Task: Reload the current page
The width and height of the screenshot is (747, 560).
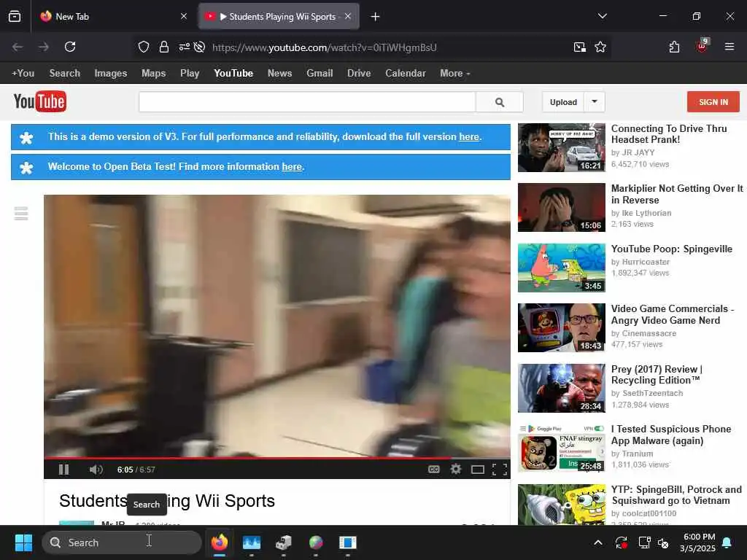Action: 70,47
